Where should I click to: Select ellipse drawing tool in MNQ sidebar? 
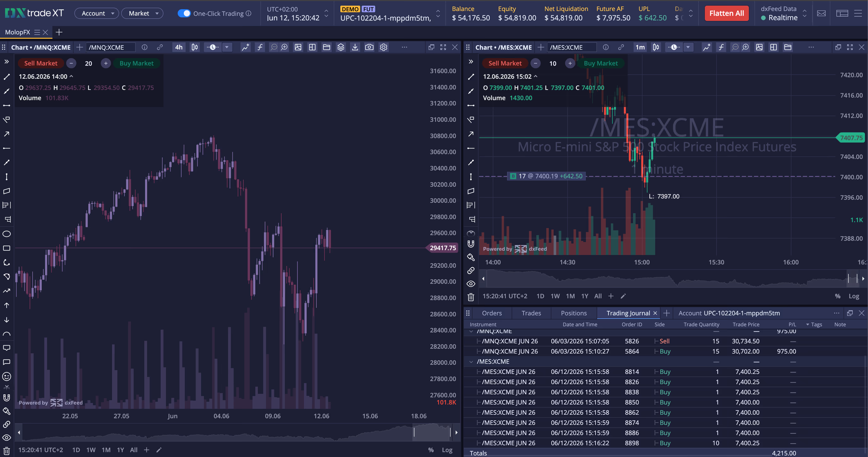(x=6, y=234)
